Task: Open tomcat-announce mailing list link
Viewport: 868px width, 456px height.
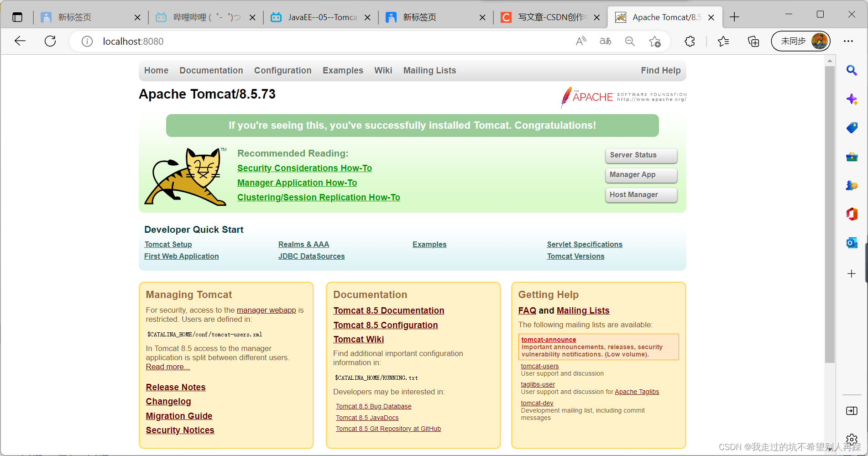Action: [x=549, y=340]
